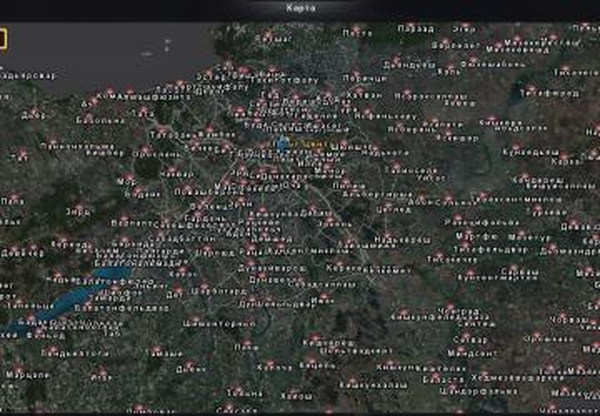Select the Балатонфельдвар city label
This screenshot has width=600, height=416.
point(122,308)
